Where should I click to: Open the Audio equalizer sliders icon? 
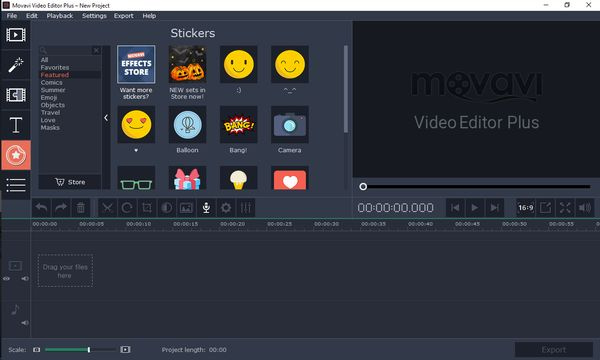coord(246,208)
